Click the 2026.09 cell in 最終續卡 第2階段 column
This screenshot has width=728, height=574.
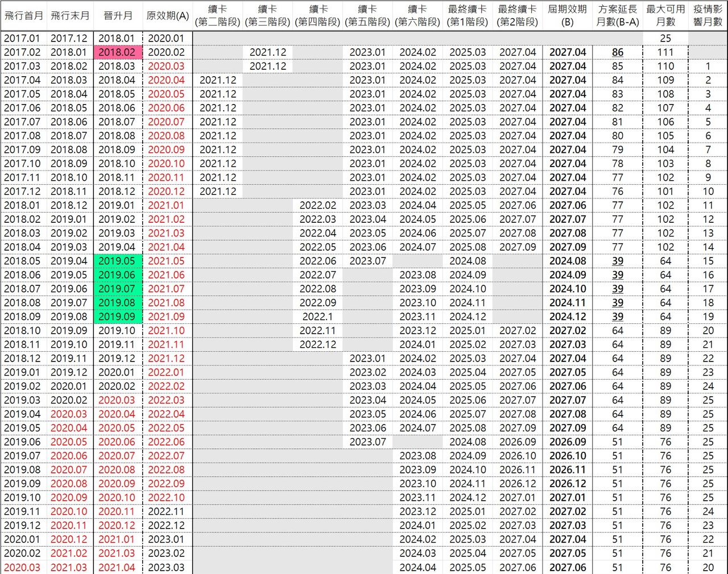[518, 442]
